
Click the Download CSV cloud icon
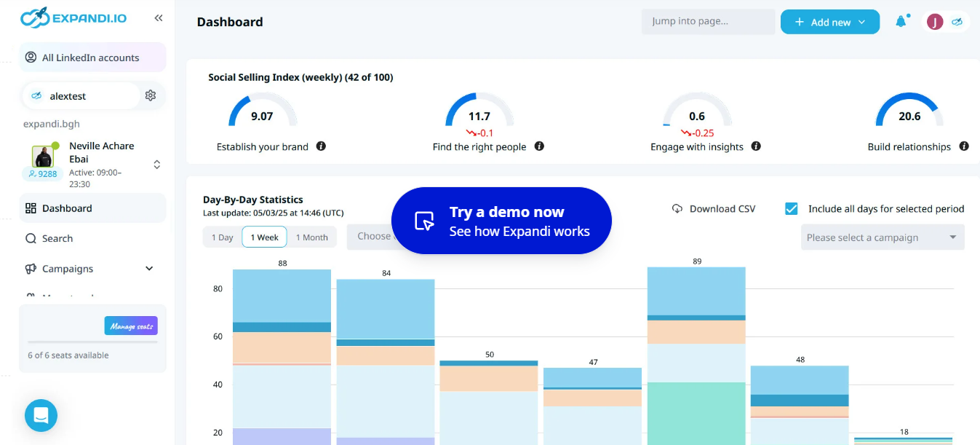point(677,208)
